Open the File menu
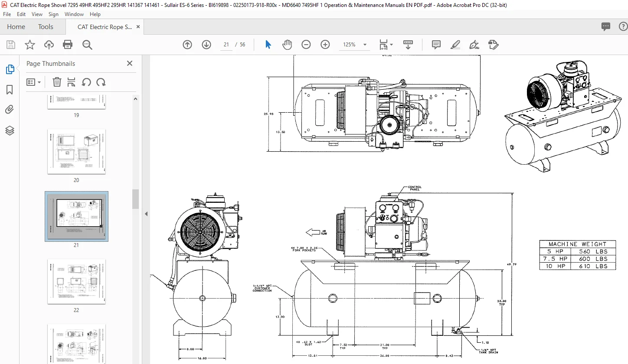This screenshot has width=628, height=364. click(7, 14)
